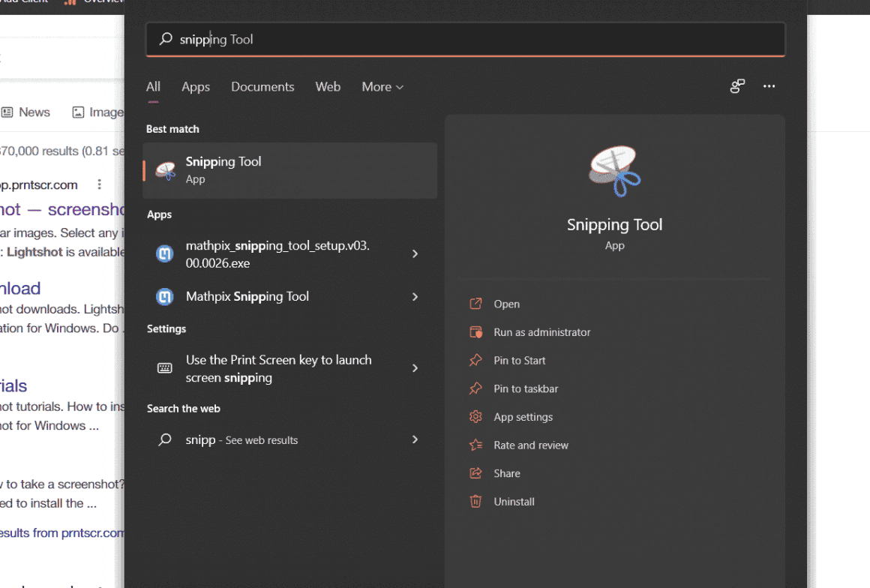This screenshot has width=870, height=588.
Task: Open Snipping Tool using the Open action
Action: pyautogui.click(x=506, y=304)
